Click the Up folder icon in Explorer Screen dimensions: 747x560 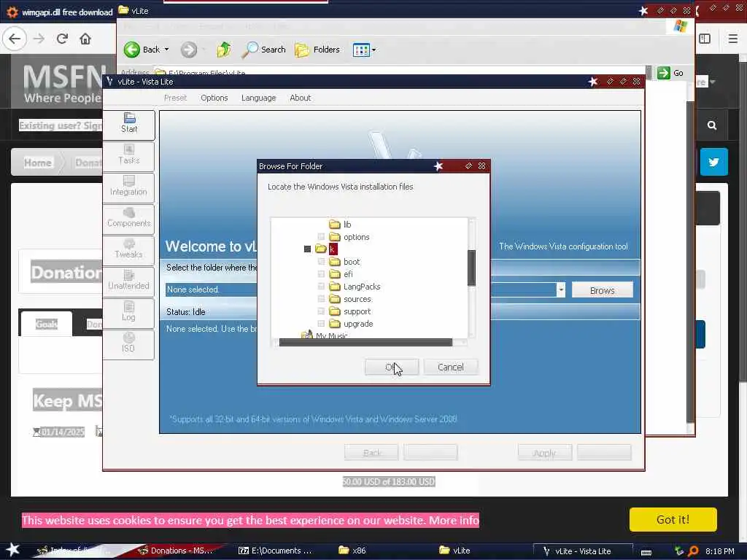(x=224, y=50)
